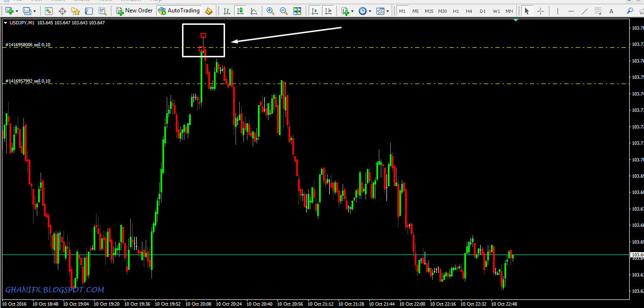Image resolution: width=644 pixels, height=308 pixels.
Task: Zoom in on the chart
Action: 270,11
